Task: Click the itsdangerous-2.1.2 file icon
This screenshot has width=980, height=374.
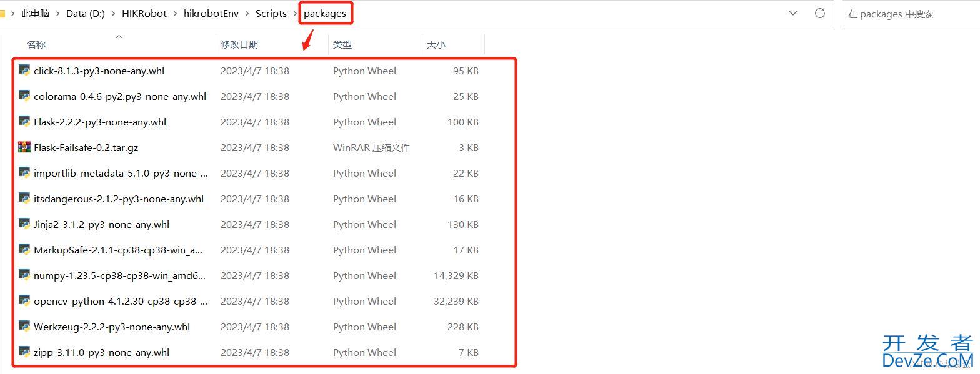Action: 24,199
